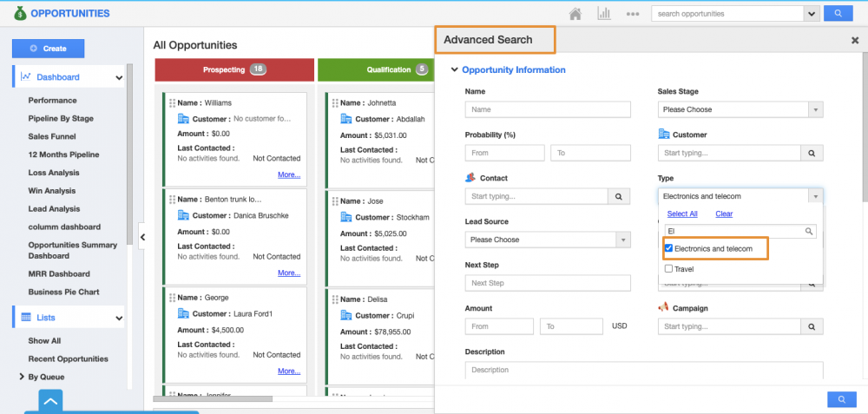Check the Travel option checkbox
The width and height of the screenshot is (868, 414).
coord(668,269)
